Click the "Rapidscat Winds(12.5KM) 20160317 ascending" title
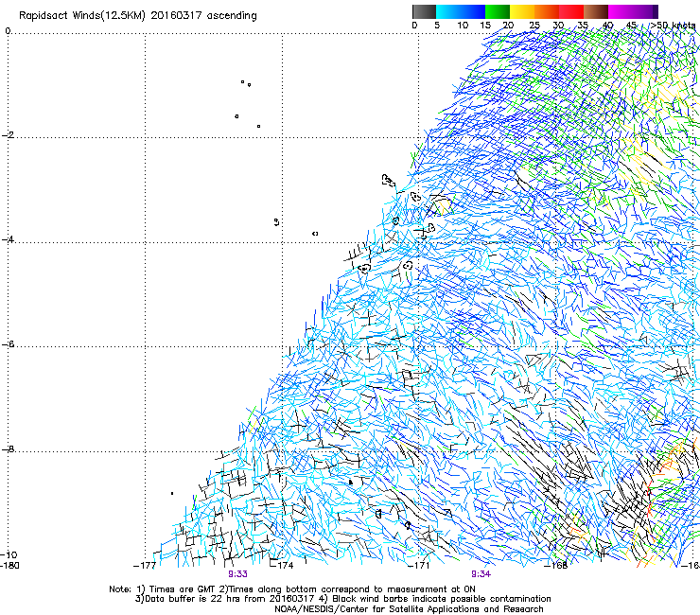The width and height of the screenshot is (700, 615). pos(138,16)
